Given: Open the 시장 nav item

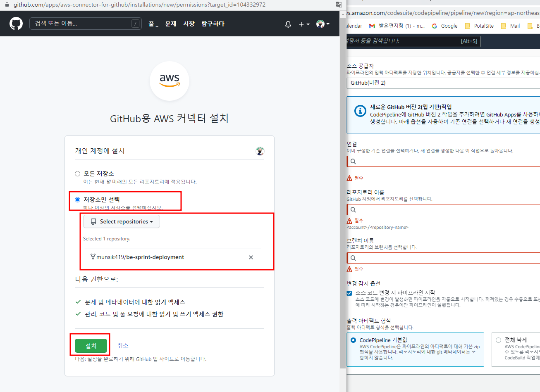Looking at the screenshot, I should [x=189, y=24].
